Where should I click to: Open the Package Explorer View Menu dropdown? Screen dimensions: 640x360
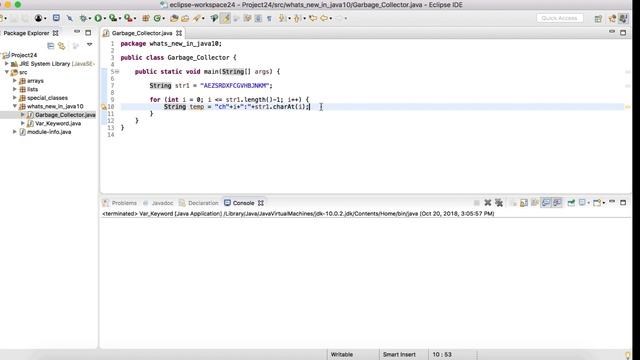89,44
